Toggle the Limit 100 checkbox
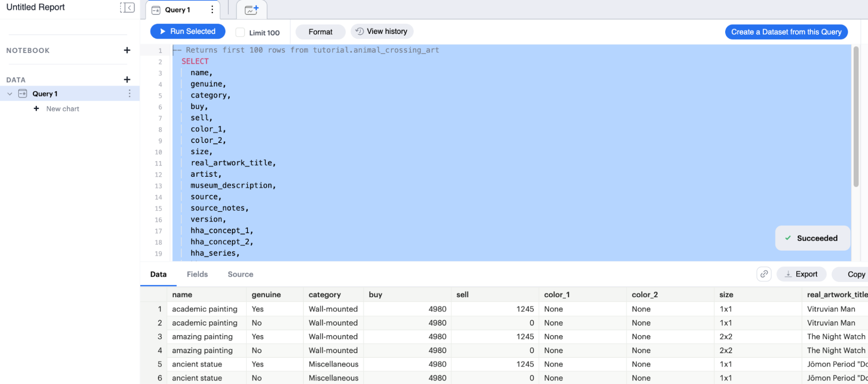Screen dimensions: 868x384 (x=240, y=32)
